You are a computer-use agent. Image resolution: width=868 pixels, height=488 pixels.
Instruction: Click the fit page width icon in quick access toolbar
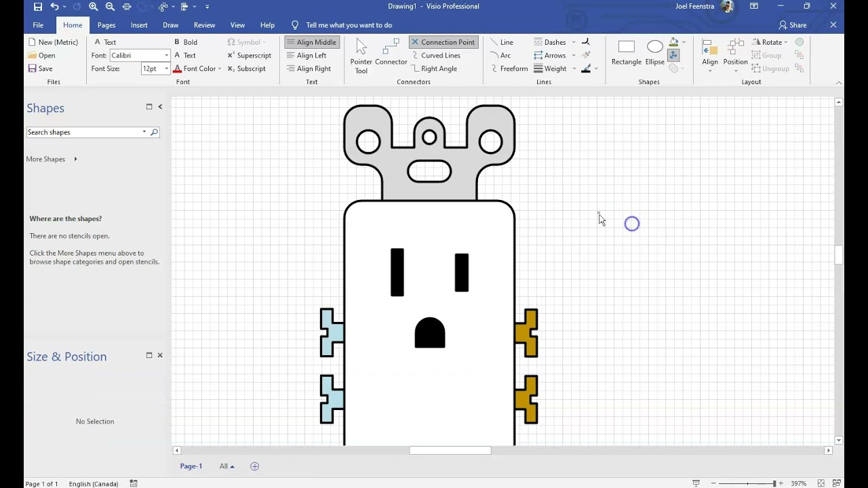[x=127, y=7]
